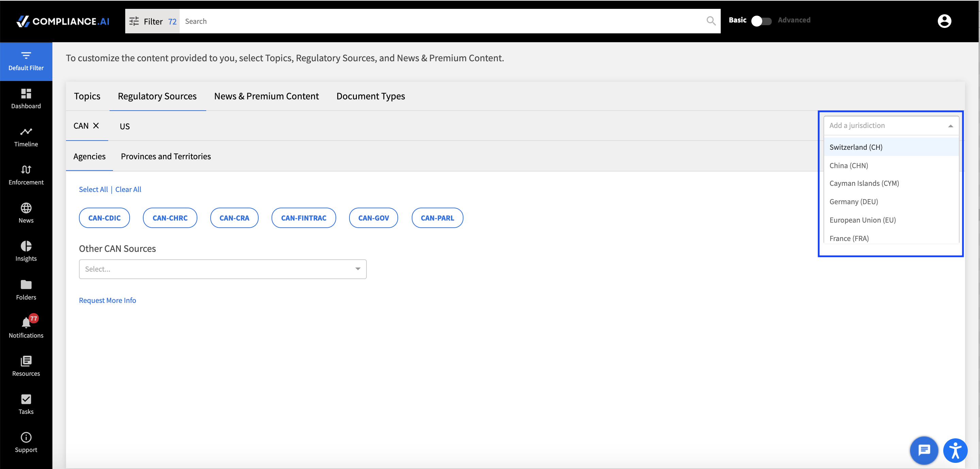The image size is (980, 469).
Task: Open the News section
Action: (26, 213)
